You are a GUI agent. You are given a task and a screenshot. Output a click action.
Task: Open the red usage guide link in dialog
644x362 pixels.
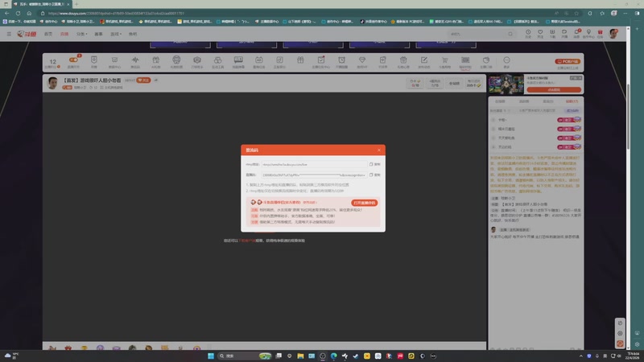click(310, 203)
